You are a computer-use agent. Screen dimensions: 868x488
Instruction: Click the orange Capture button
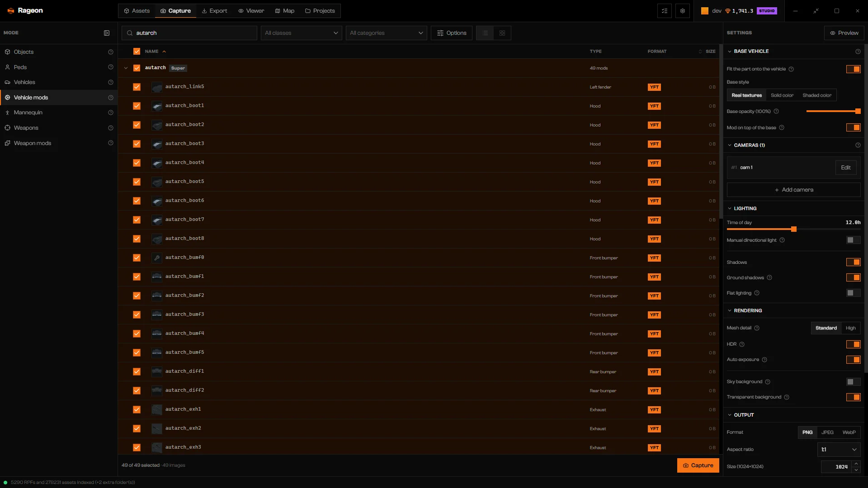coord(698,465)
